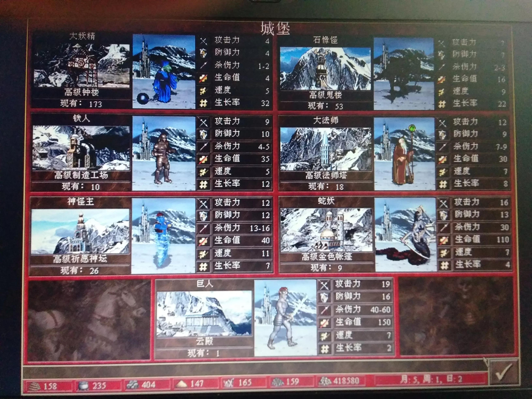The width and height of the screenshot is (532, 399).
Task: Open the 高级祈愿神坛 dwelling picture
Action: pyautogui.click(x=80, y=231)
